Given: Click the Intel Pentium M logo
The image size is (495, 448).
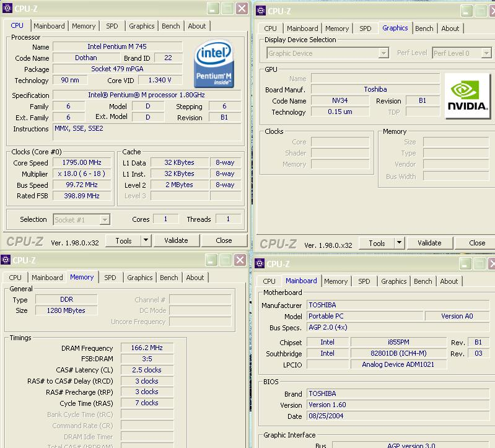Looking at the screenshot, I should click(214, 63).
